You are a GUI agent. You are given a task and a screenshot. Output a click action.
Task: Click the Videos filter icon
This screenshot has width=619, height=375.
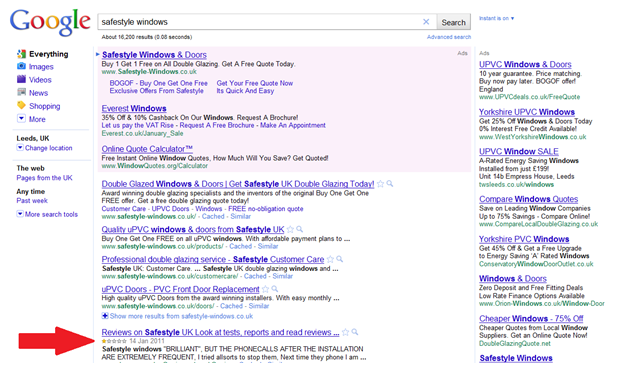21,79
